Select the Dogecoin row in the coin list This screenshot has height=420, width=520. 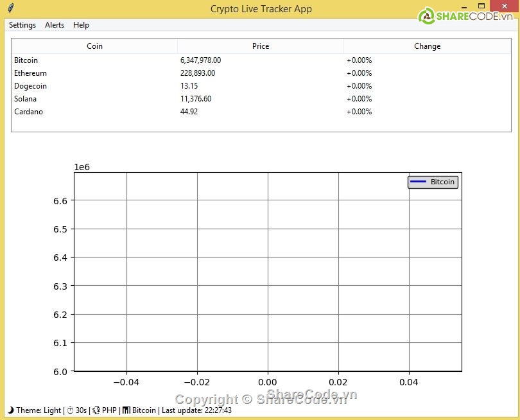click(30, 86)
